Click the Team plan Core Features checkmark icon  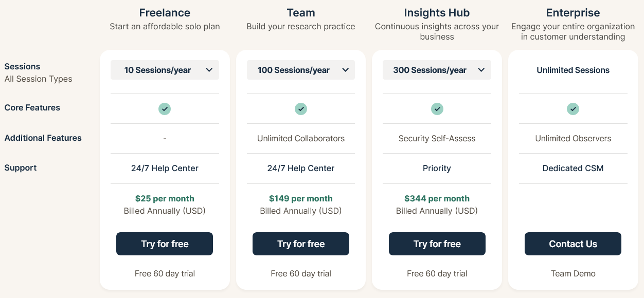[301, 109]
